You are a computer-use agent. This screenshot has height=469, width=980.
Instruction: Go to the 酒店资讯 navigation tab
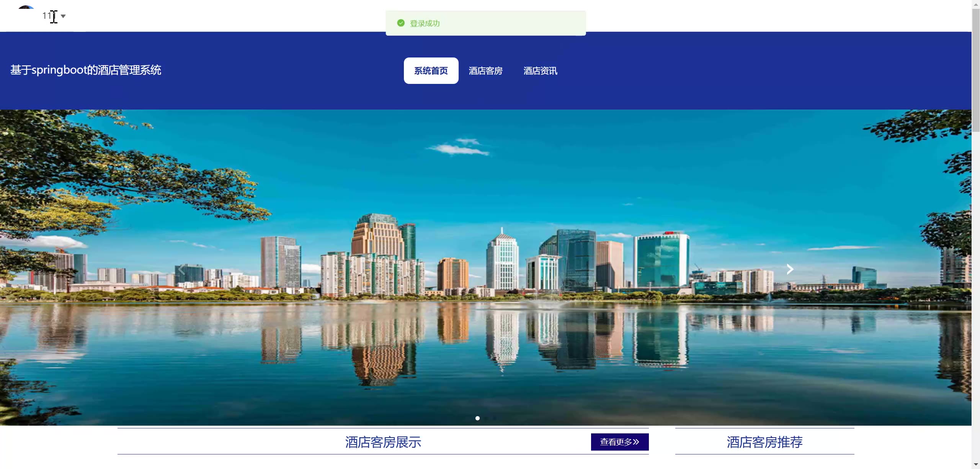540,71
